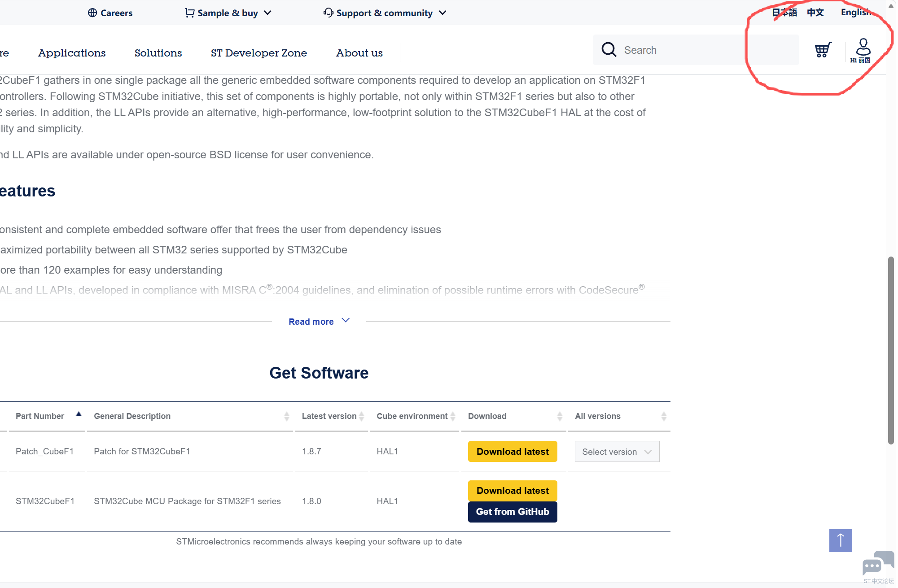Open the Solutions menu

(158, 53)
